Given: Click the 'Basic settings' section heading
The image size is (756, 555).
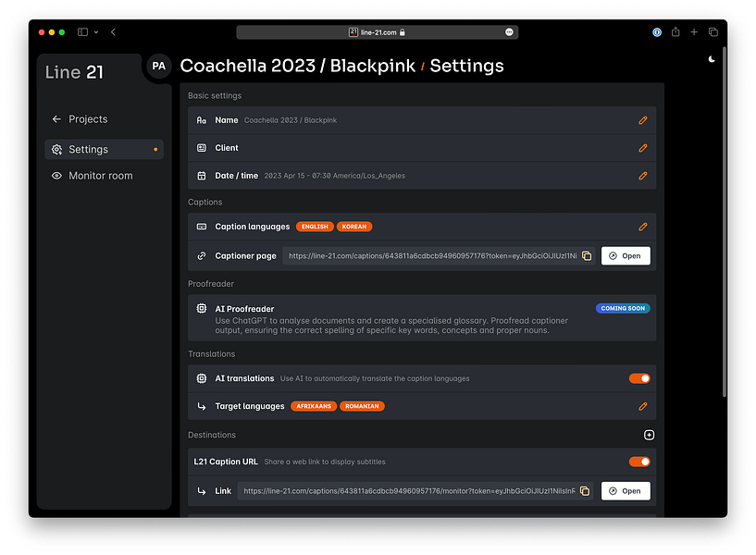Looking at the screenshot, I should point(215,95).
